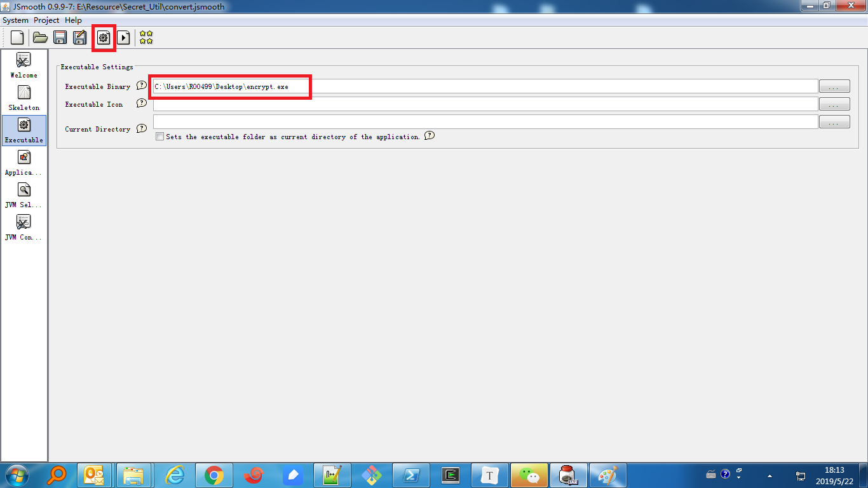Screen dimensions: 868x488
Task: Open the Welcome panel in the sidebar
Action: click(x=24, y=65)
